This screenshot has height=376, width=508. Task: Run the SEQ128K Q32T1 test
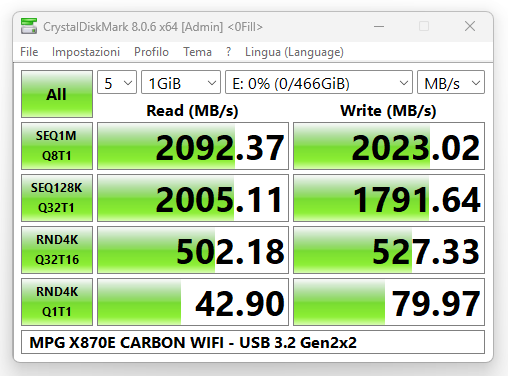click(57, 198)
